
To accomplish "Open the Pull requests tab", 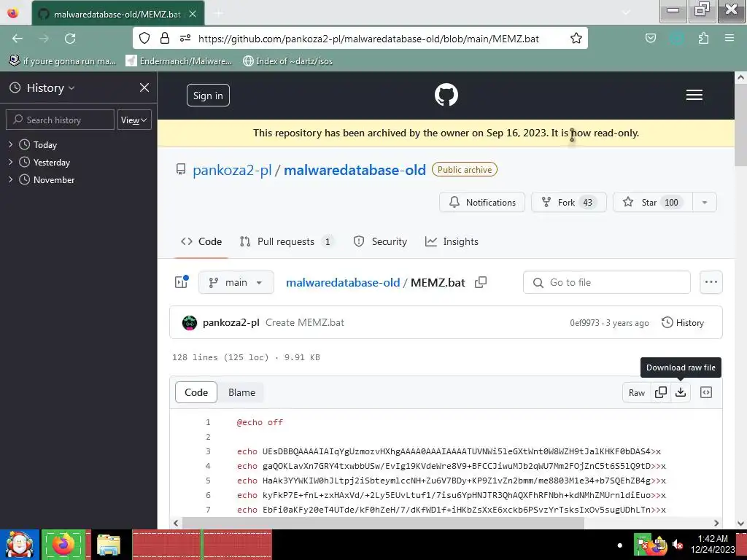I will click(x=286, y=241).
